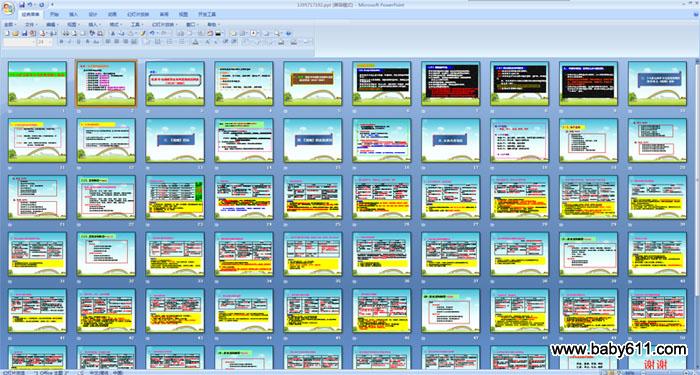Toggle Underline formatting
Screen dimensions: 700x375
coord(79,42)
